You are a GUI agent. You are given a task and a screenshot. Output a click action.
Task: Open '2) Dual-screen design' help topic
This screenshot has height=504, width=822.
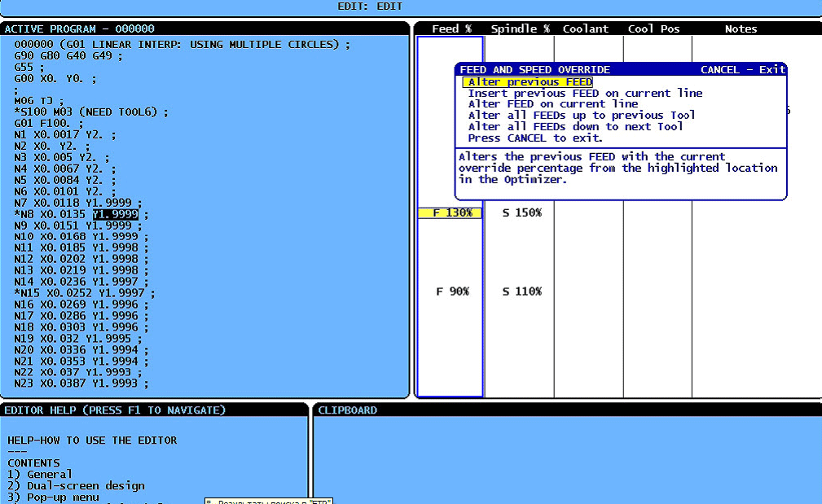[76, 486]
